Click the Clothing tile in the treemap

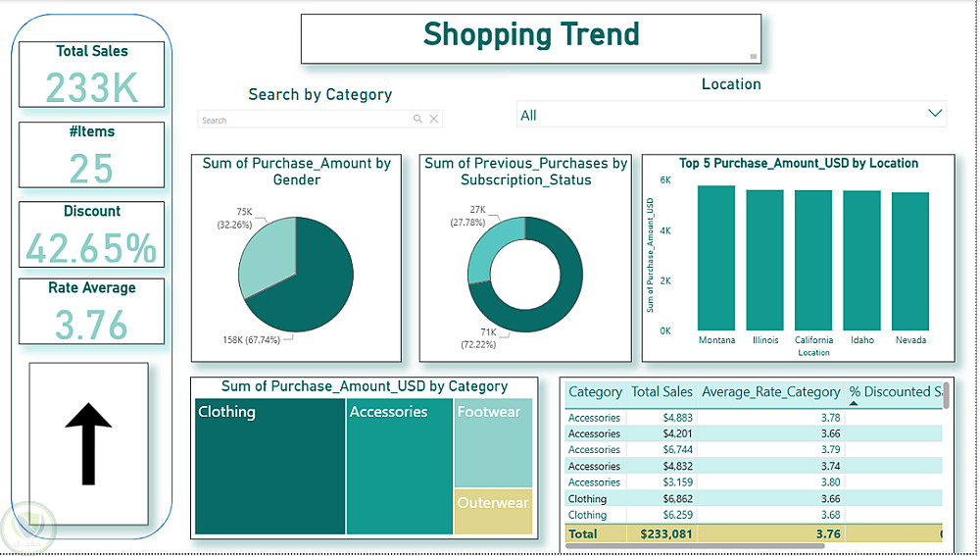pos(270,466)
